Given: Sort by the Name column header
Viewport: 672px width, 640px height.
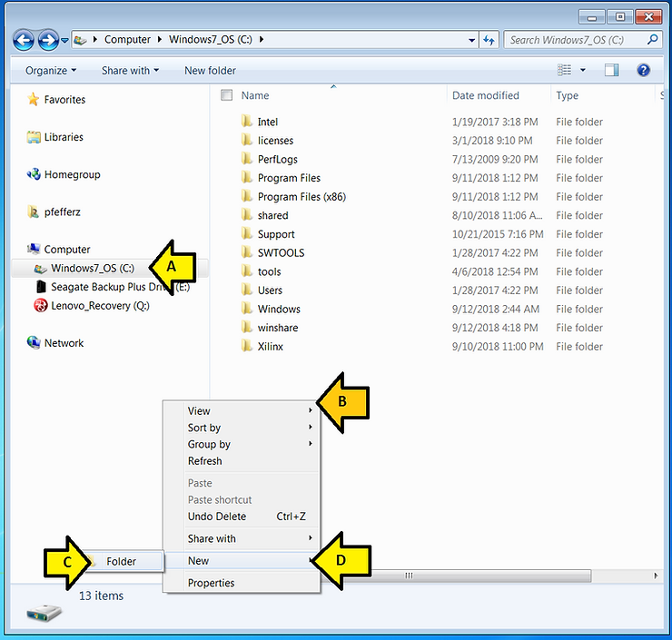Looking at the screenshot, I should tap(255, 95).
